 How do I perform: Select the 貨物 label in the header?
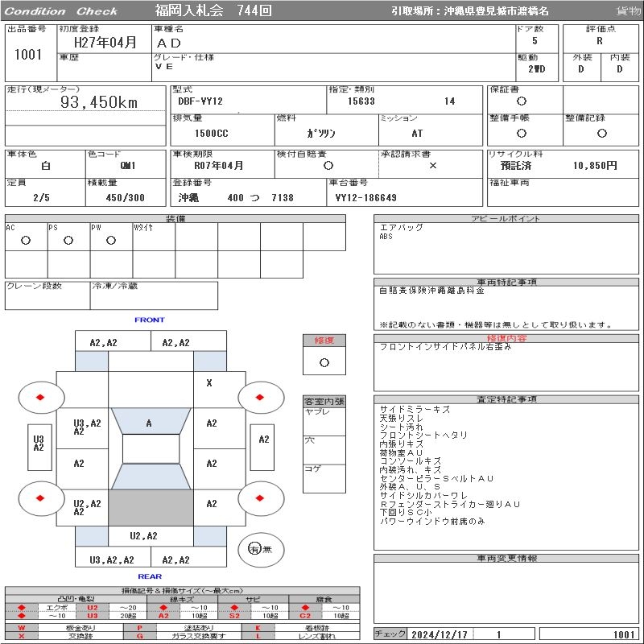pyautogui.click(x=628, y=11)
